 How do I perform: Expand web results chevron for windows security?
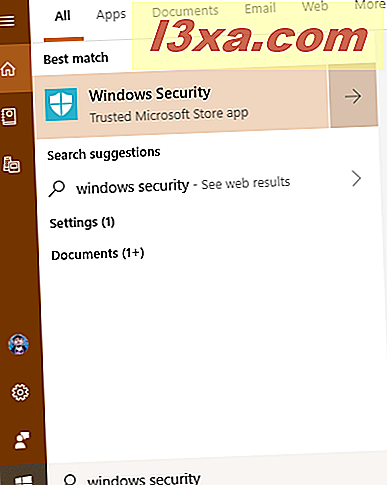point(356,178)
